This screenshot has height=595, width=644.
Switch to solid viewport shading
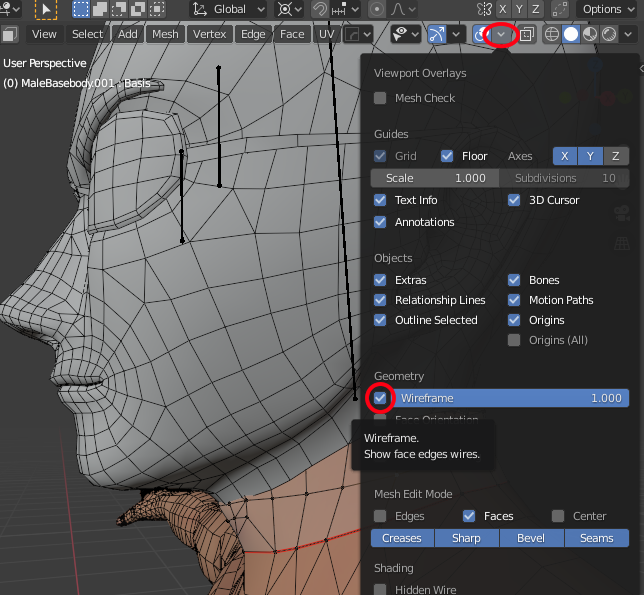click(571, 34)
